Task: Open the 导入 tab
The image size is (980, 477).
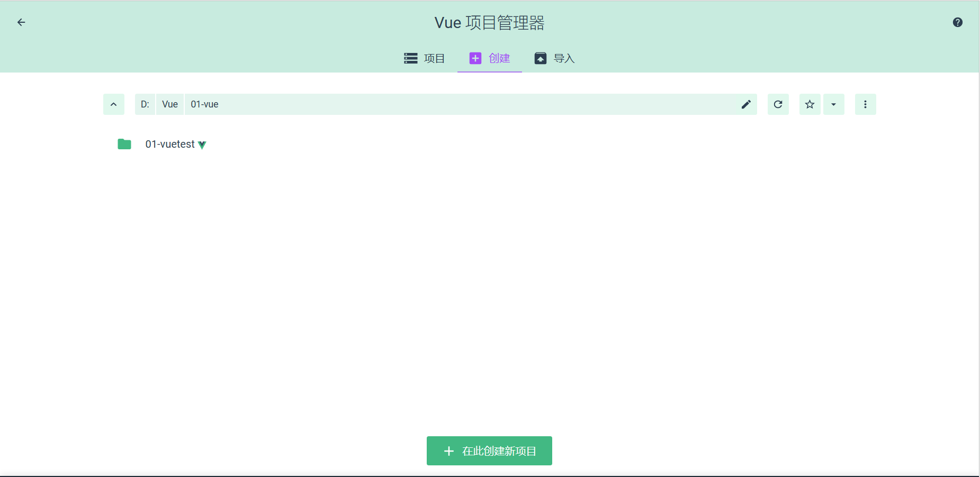Action: tap(555, 58)
